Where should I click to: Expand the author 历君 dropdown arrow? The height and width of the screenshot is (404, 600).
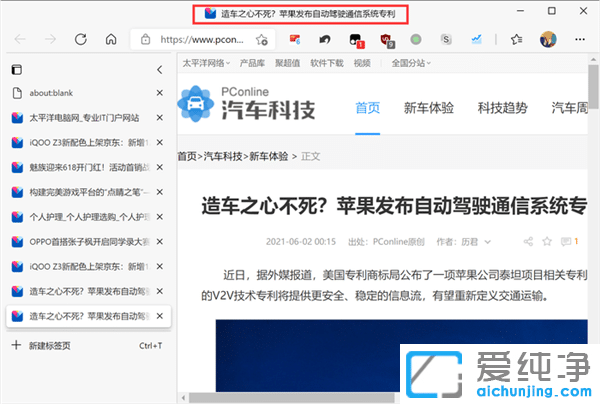pyautogui.click(x=488, y=242)
